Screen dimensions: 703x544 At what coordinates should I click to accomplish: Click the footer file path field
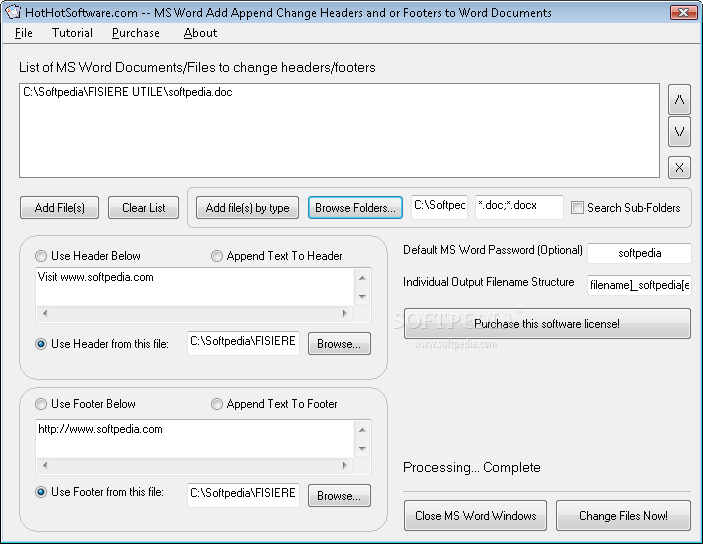point(243,495)
